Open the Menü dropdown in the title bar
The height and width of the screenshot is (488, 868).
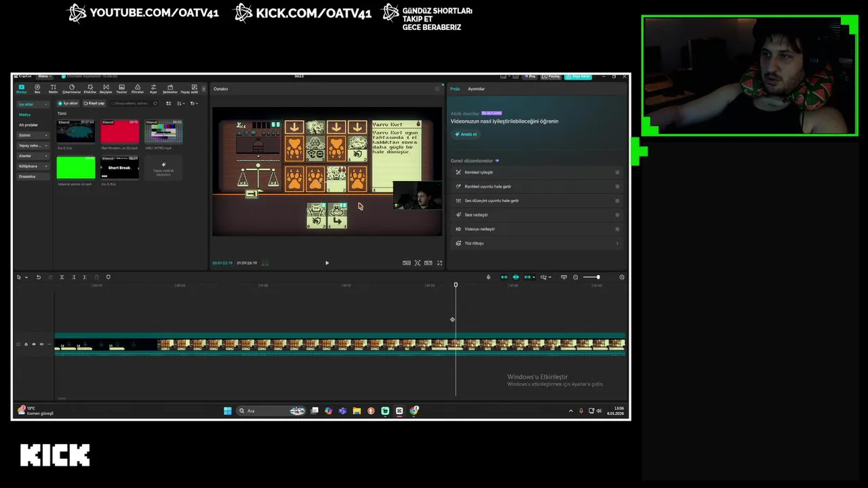(x=43, y=76)
